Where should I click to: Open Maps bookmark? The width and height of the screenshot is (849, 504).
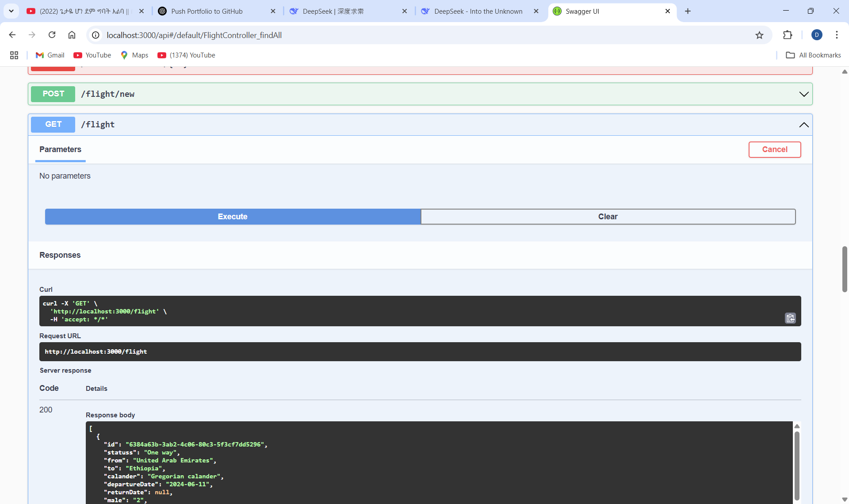(134, 55)
